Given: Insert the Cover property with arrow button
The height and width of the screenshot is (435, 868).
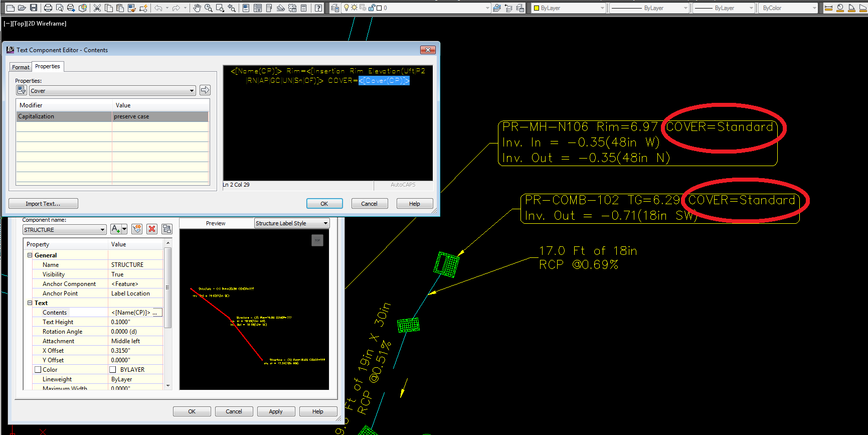Looking at the screenshot, I should [x=205, y=90].
